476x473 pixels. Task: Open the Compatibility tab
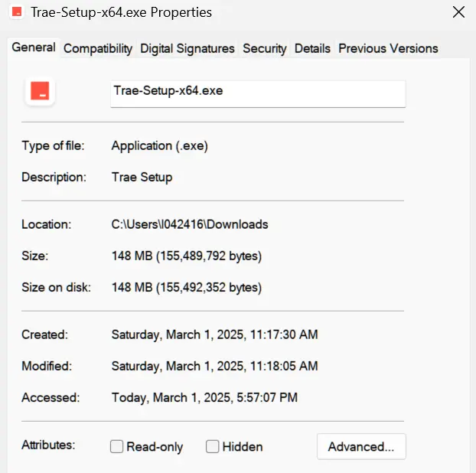[98, 48]
